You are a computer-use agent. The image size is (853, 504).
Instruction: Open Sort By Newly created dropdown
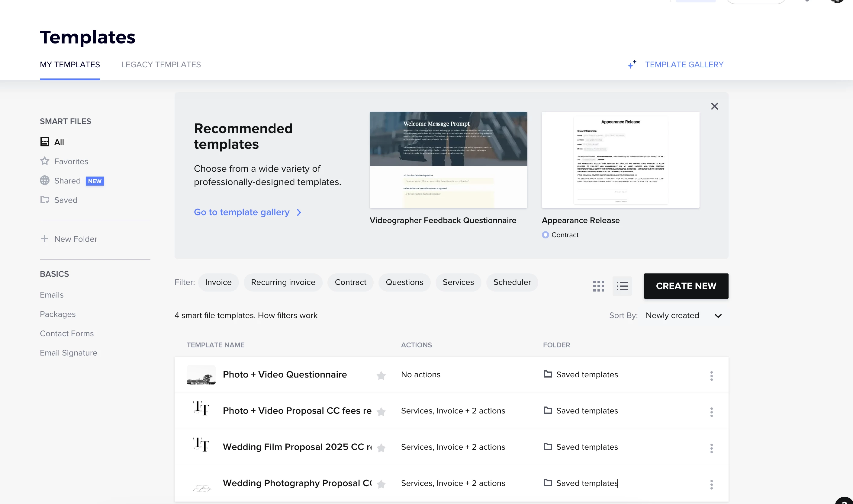click(x=683, y=315)
